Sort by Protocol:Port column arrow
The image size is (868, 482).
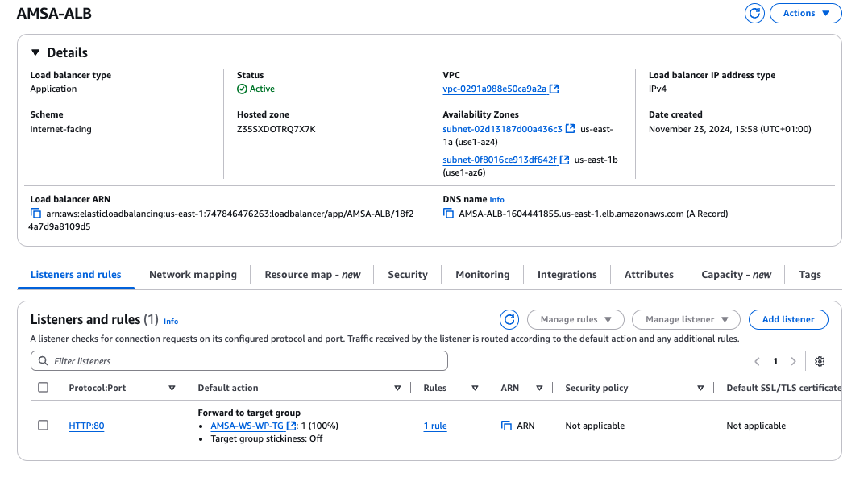172,388
